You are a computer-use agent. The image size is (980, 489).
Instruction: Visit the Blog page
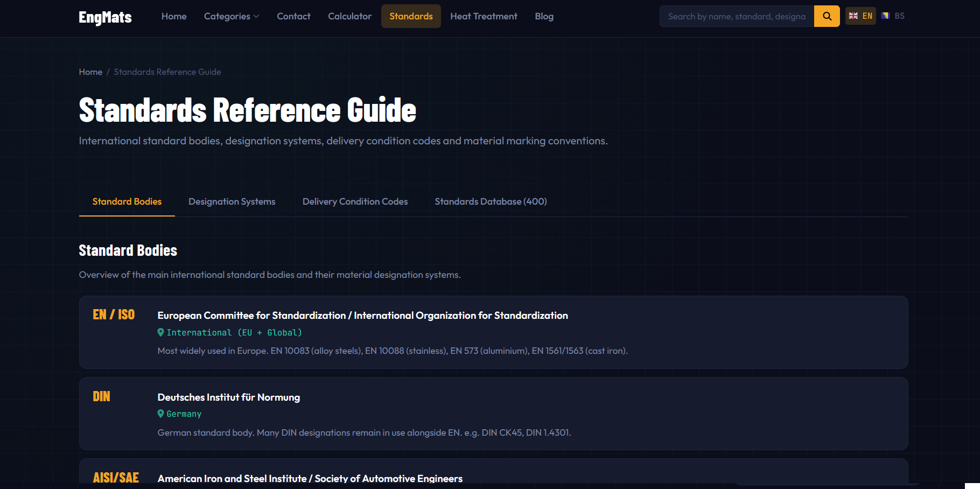pos(544,16)
